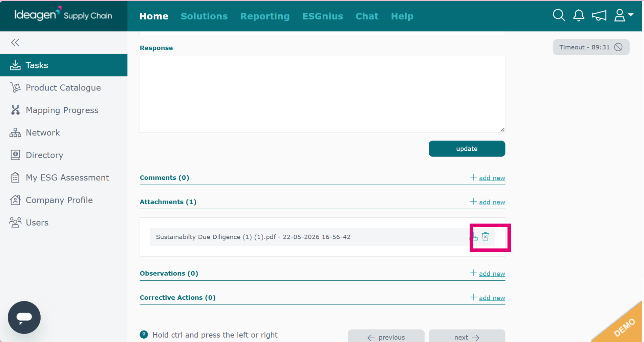Viewport: 644px width, 342px height.
Task: Add a new comment
Action: (x=488, y=178)
